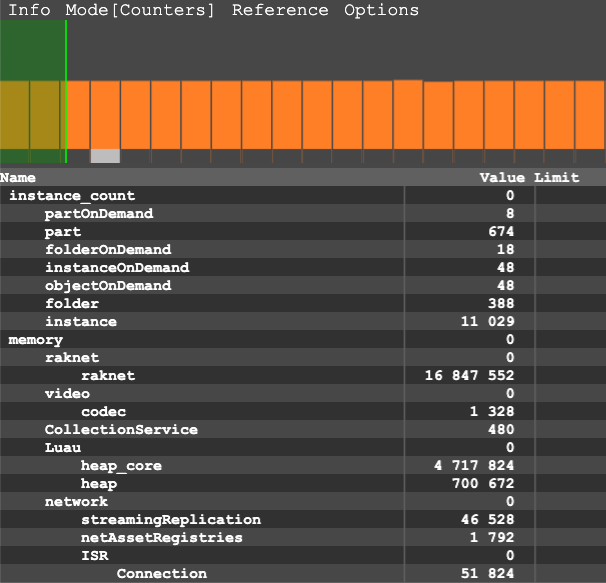Viewport: 606px width, 583px height.
Task: Click the value 480
Action: 501,429
